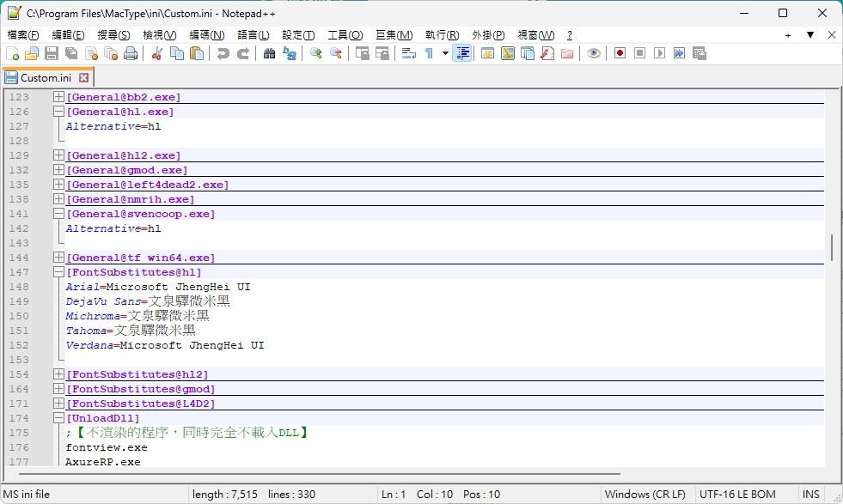Click the plus button in menu bar
This screenshot has width=843, height=504.
click(788, 35)
